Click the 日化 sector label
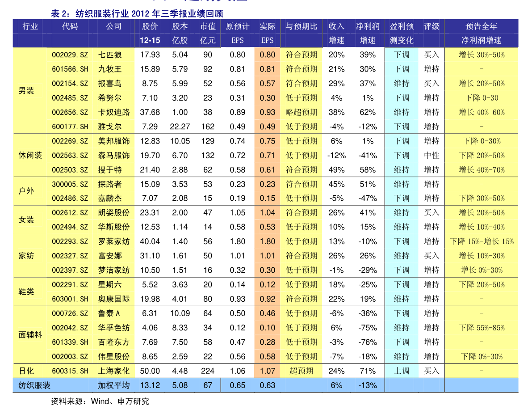Viewport: 532px width, 414px height. pos(26,371)
